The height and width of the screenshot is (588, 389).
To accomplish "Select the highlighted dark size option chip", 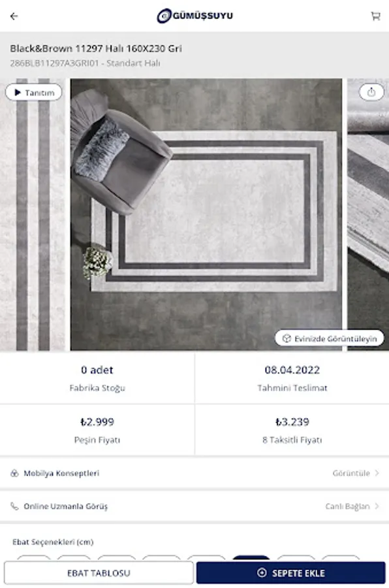I will [251, 558].
